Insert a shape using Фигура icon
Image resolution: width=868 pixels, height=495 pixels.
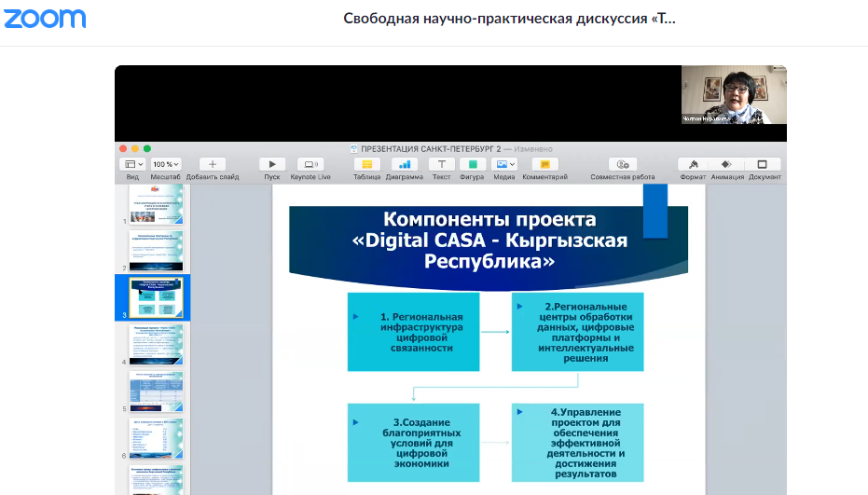point(472,164)
